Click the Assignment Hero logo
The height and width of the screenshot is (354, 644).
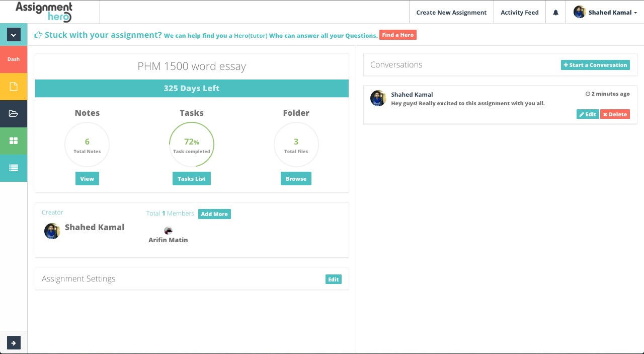pos(44,11)
